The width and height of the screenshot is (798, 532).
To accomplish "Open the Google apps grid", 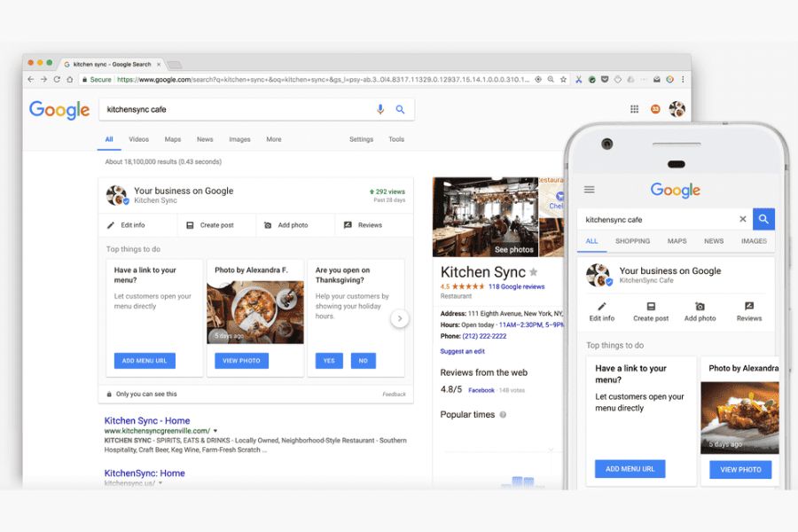I will [x=634, y=109].
